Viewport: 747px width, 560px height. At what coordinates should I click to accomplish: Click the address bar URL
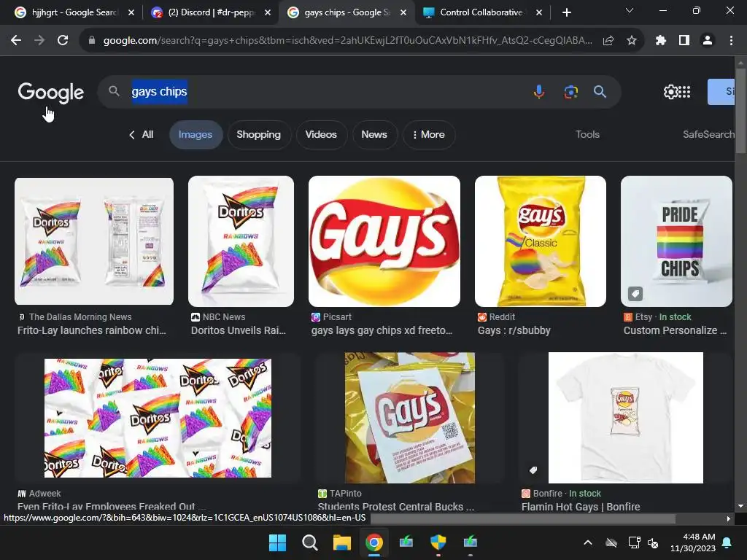click(x=348, y=41)
